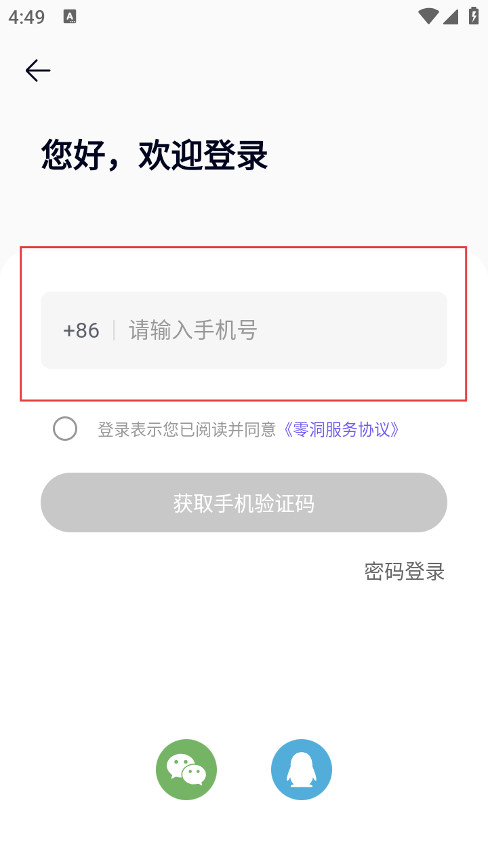Tap the 登录表示您已阅读并同意 agreement text
Image resolution: width=488 pixels, height=868 pixels.
pos(186,429)
